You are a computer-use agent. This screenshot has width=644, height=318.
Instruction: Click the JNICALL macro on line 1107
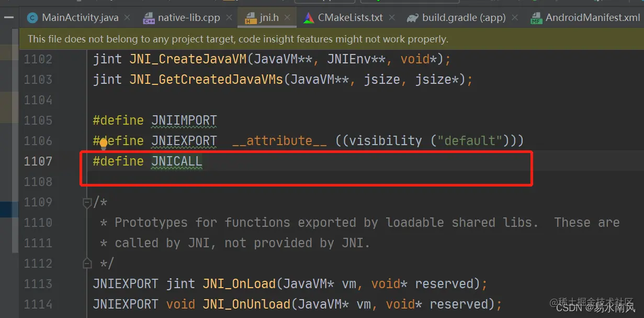176,161
